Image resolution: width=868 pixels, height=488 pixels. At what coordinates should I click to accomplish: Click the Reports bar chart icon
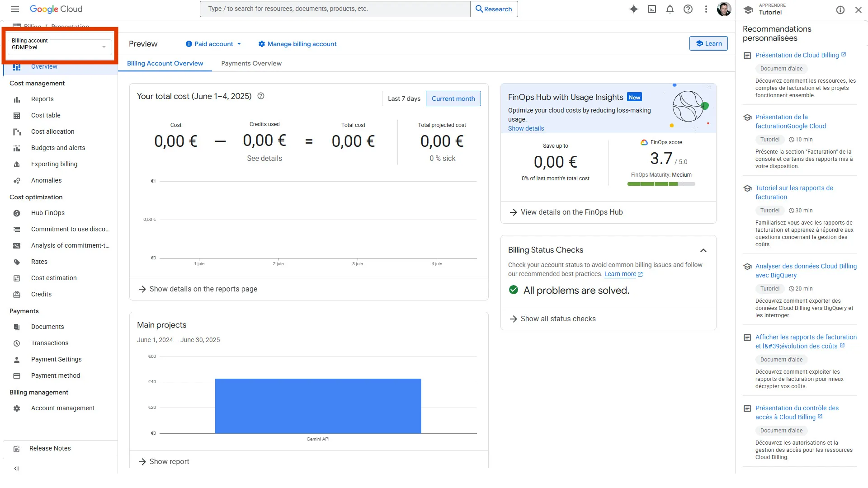point(17,99)
